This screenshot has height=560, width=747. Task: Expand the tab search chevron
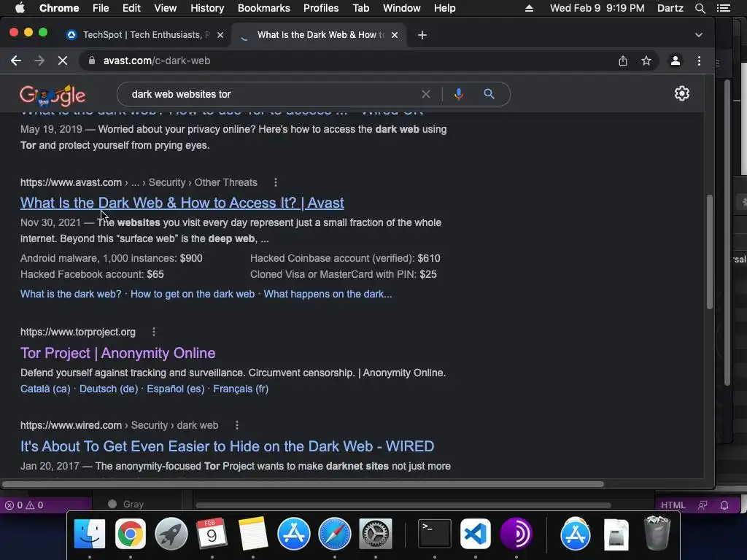point(698,35)
